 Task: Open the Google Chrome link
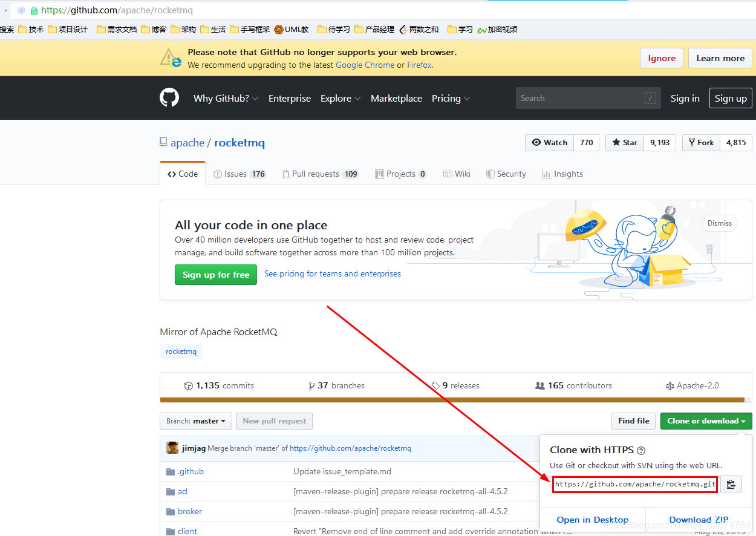point(365,65)
